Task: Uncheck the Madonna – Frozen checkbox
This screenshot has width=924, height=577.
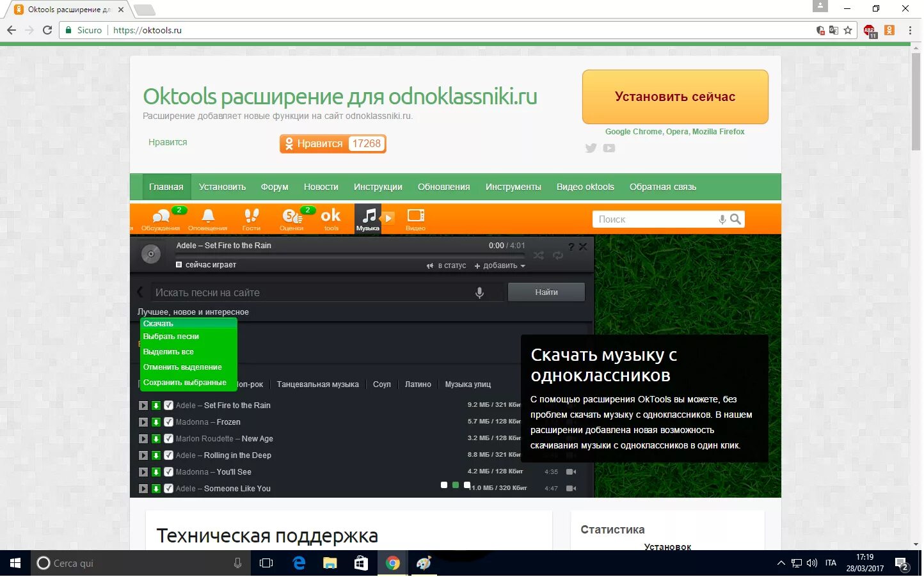Action: (x=169, y=423)
